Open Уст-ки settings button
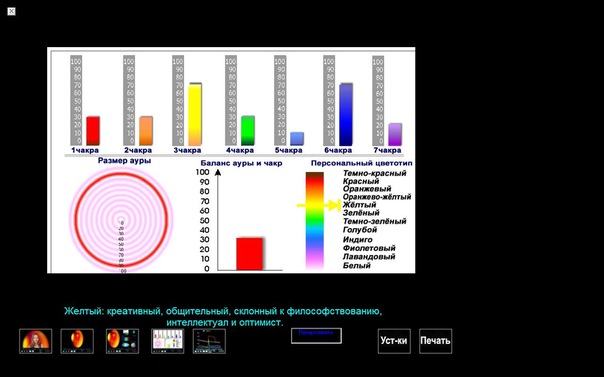The height and width of the screenshot is (377, 604). pyautogui.click(x=394, y=341)
